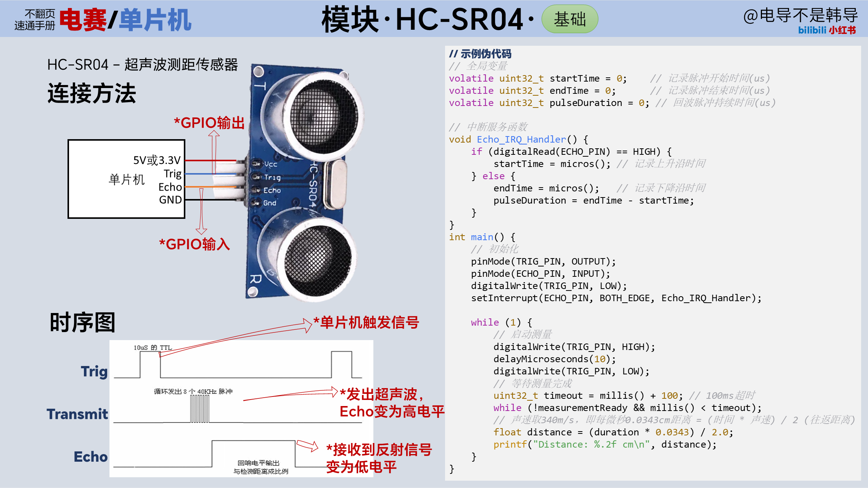Click the Echo变为高电平 annotation
The height and width of the screenshot is (488, 868).
392,411
